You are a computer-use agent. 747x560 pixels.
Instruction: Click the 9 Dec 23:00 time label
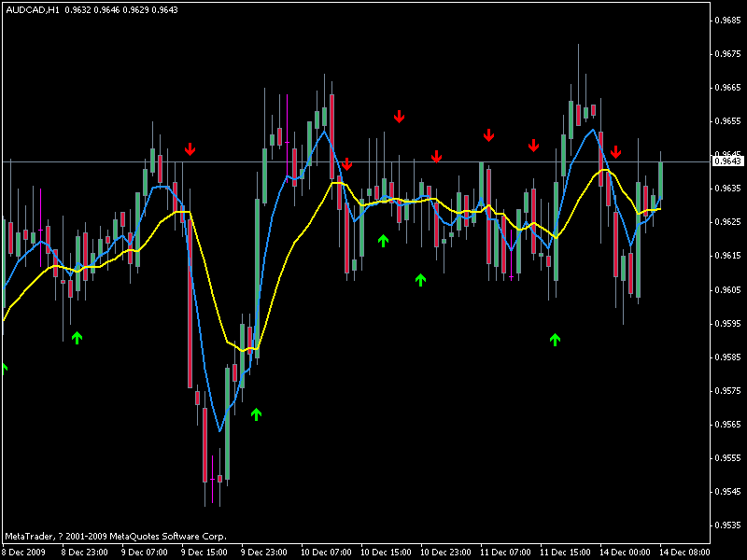264,553
